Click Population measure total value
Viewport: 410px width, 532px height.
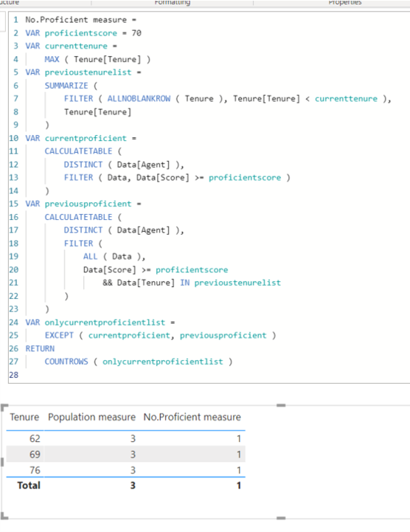(x=133, y=486)
